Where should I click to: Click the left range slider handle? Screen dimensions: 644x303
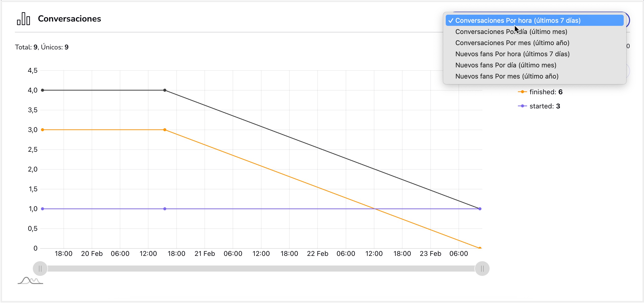40,269
